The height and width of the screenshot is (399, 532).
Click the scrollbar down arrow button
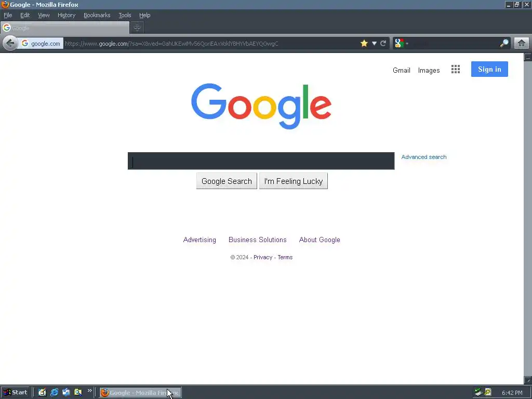pos(528,380)
